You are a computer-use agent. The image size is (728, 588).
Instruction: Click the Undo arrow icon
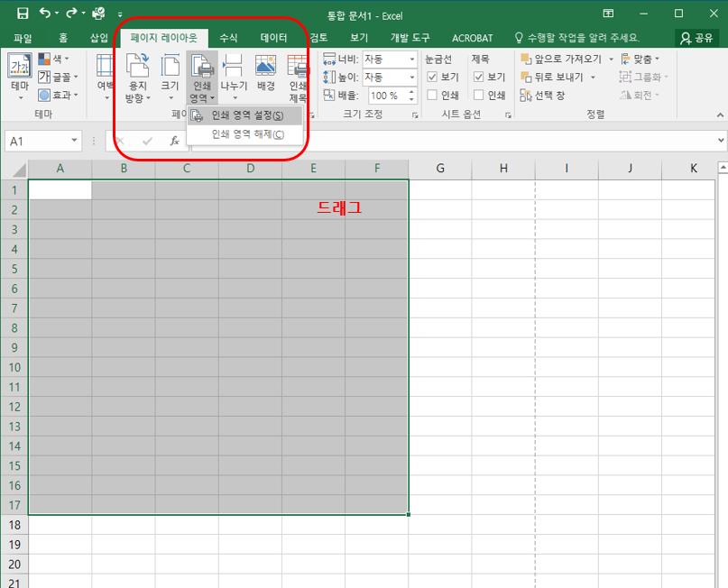tap(45, 13)
